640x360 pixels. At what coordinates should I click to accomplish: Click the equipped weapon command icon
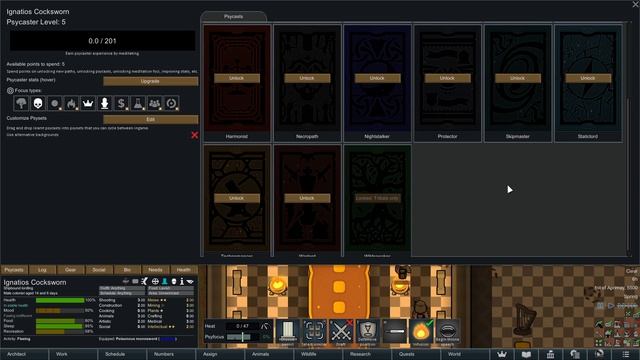[394, 331]
